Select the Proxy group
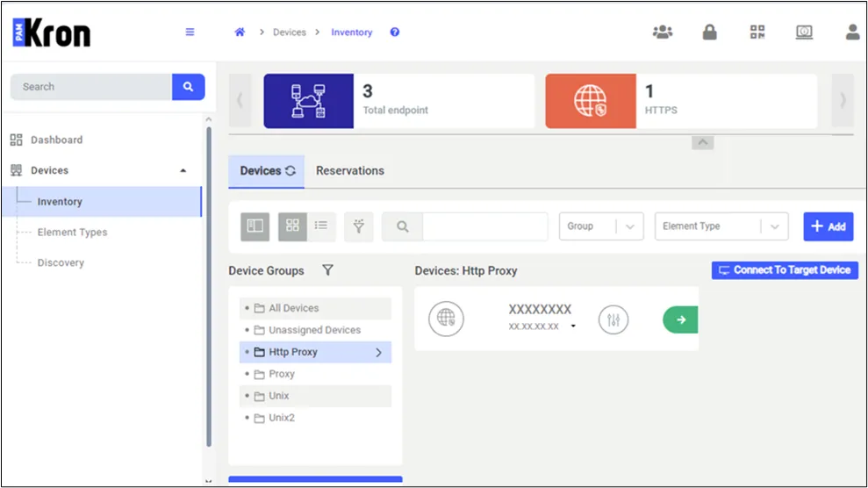Screen dimensions: 868x488 [315, 374]
